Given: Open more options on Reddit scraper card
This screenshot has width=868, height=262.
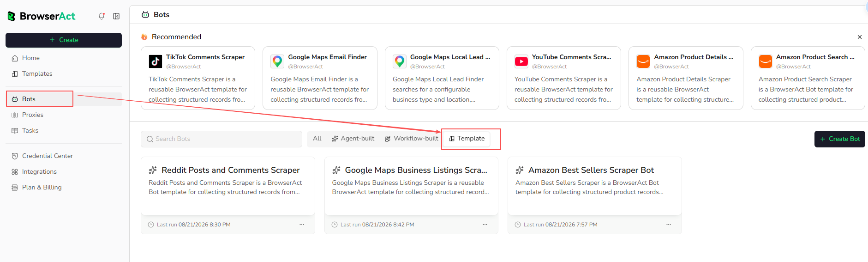Looking at the screenshot, I should click(302, 225).
